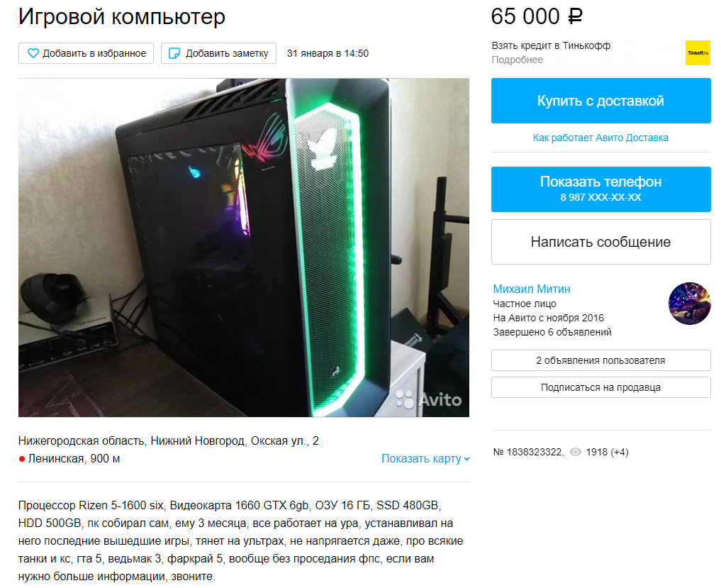Click the note icon on Добавить заметку
Viewport: 721px width, 588px height.
pos(174,53)
